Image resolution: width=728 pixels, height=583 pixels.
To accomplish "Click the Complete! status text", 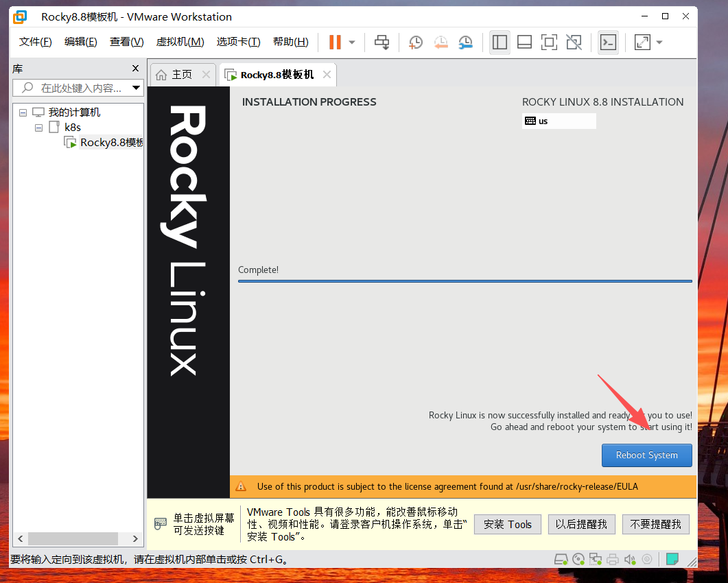I will tap(258, 270).
